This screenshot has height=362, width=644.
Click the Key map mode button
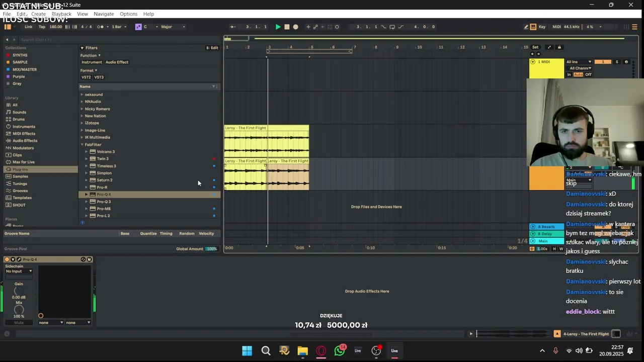(542, 27)
